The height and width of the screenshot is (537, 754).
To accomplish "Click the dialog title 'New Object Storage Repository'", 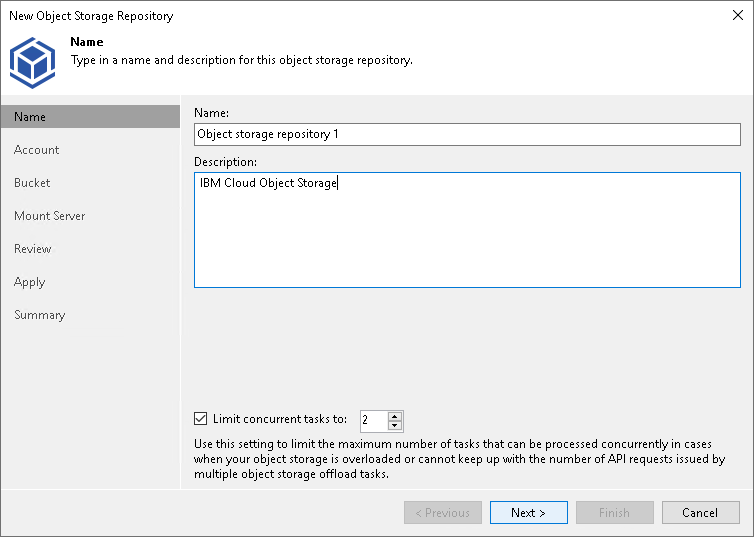I will click(x=91, y=16).
